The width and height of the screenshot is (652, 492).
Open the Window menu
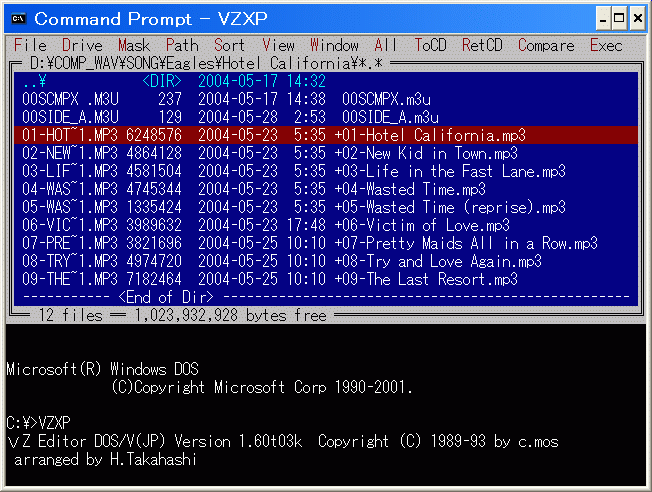pos(334,45)
